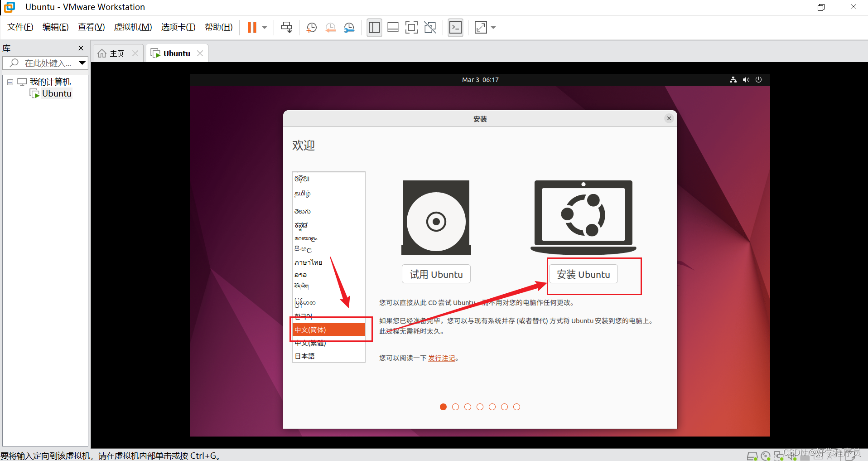Select 日本語 in the language list
The width and height of the screenshot is (868, 461).
click(x=329, y=356)
